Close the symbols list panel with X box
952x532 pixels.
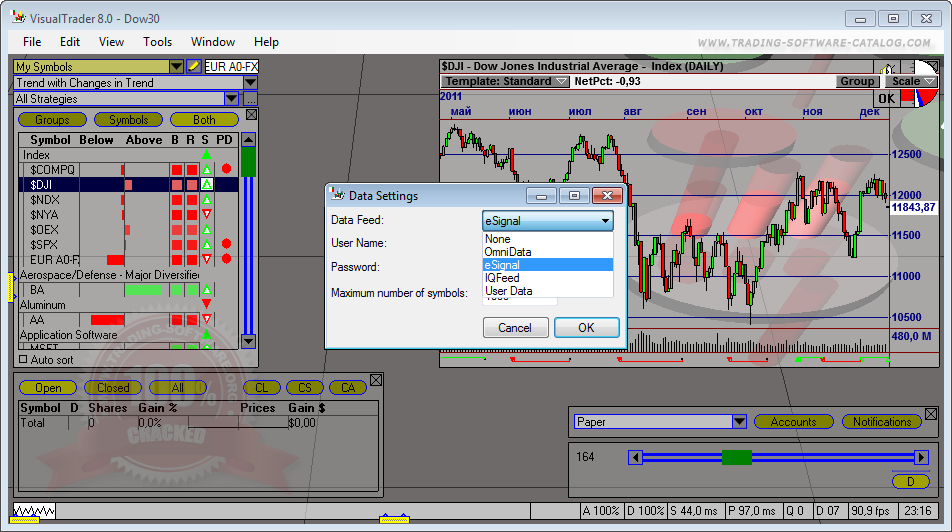(x=251, y=115)
